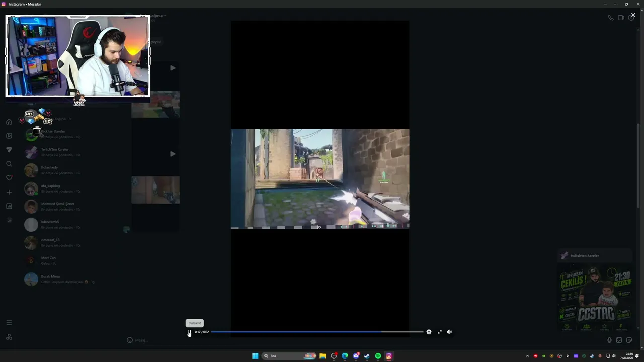The image size is (644, 362).
Task: Expand the video to fullscreen
Action: [x=440, y=332]
